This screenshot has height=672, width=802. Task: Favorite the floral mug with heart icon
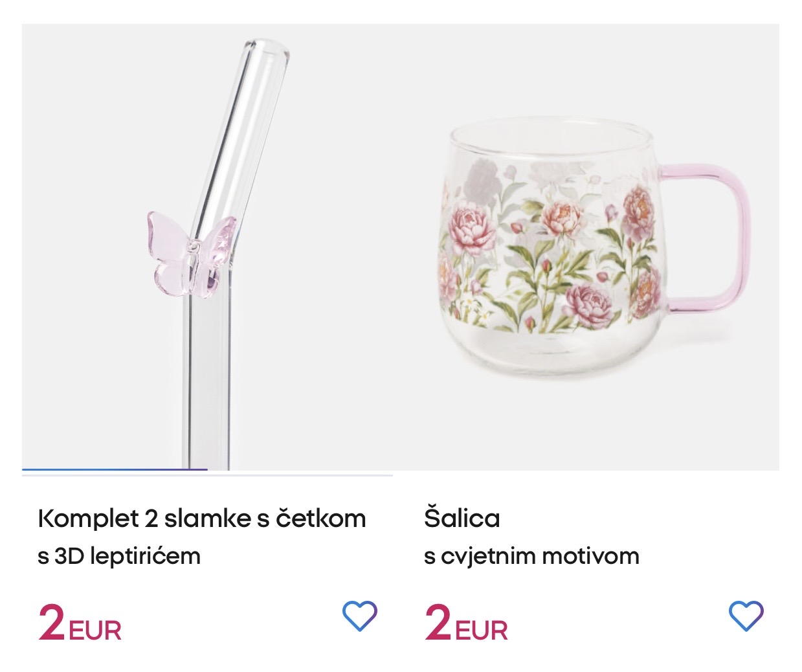(x=746, y=616)
